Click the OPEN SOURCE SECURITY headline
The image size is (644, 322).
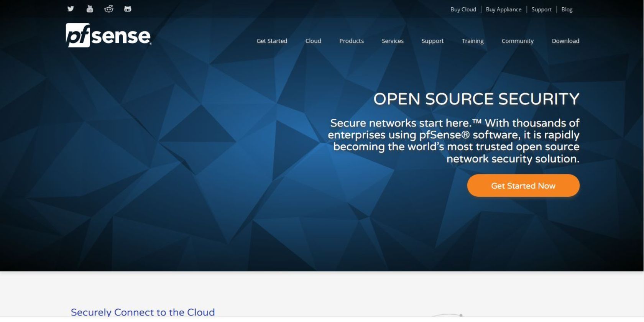tap(476, 99)
